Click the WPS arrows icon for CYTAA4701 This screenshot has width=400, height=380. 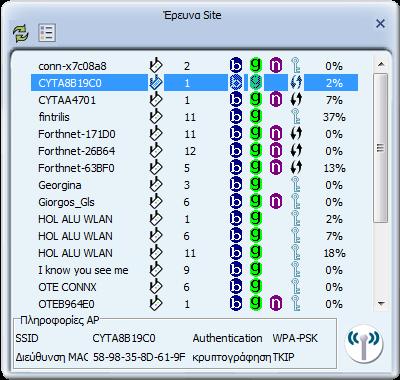tap(296, 99)
